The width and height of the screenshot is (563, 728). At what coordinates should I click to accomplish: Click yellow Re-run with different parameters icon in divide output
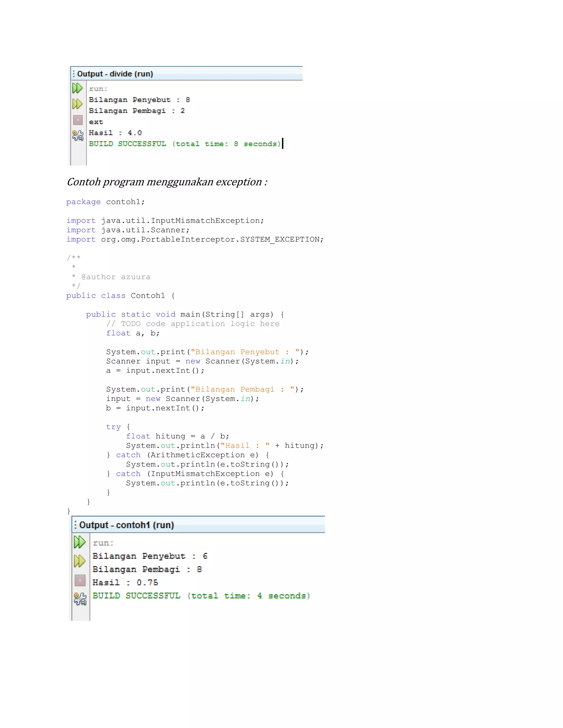point(77,104)
